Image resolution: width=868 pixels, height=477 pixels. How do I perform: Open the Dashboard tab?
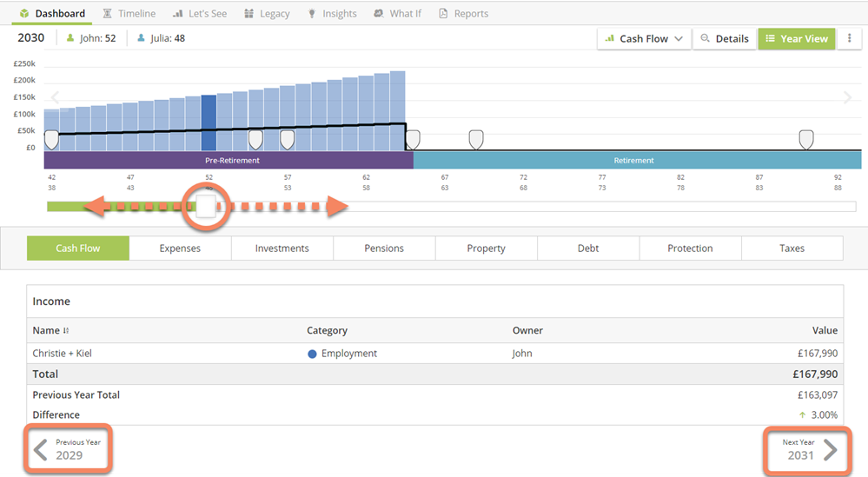52,13
